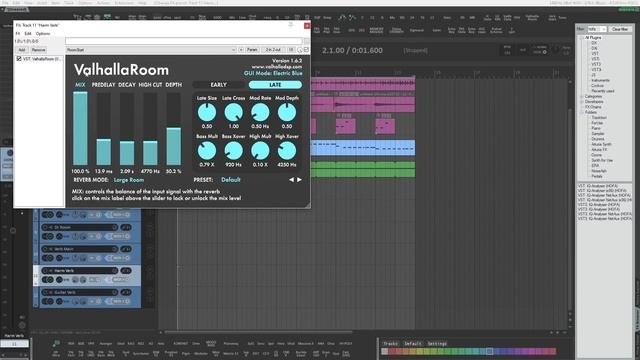Open the FX menu in the FX window

pos(18,33)
